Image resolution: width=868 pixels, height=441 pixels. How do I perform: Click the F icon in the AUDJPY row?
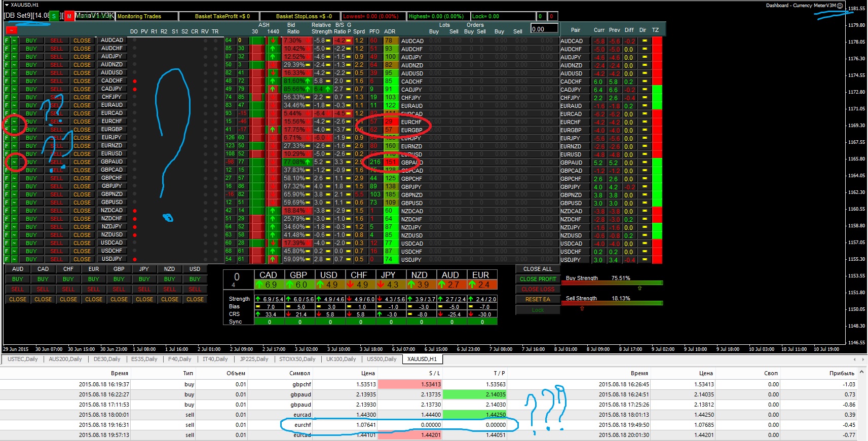(7, 57)
